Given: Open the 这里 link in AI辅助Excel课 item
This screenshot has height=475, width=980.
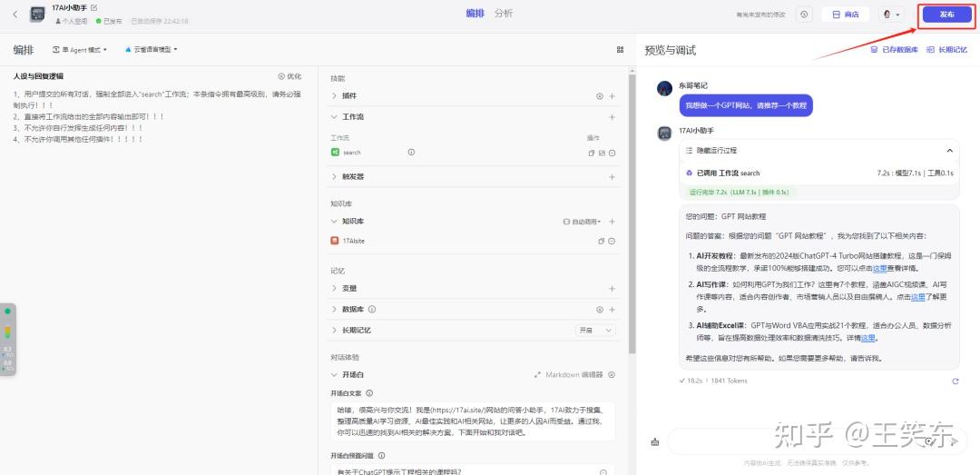Looking at the screenshot, I should (867, 338).
